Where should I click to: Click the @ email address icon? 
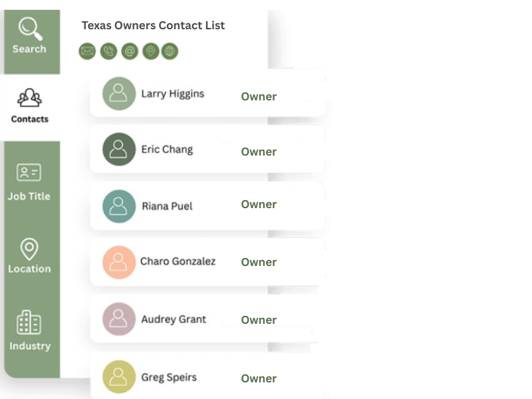[x=130, y=51]
